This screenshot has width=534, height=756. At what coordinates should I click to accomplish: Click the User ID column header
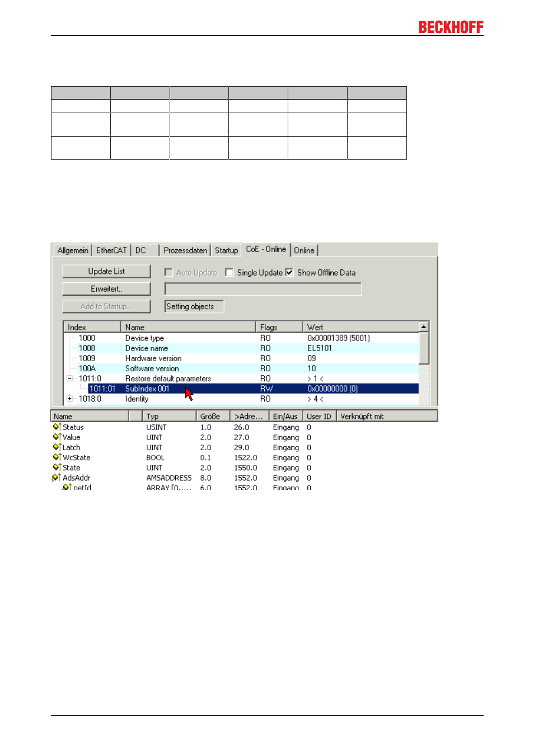pyautogui.click(x=320, y=416)
